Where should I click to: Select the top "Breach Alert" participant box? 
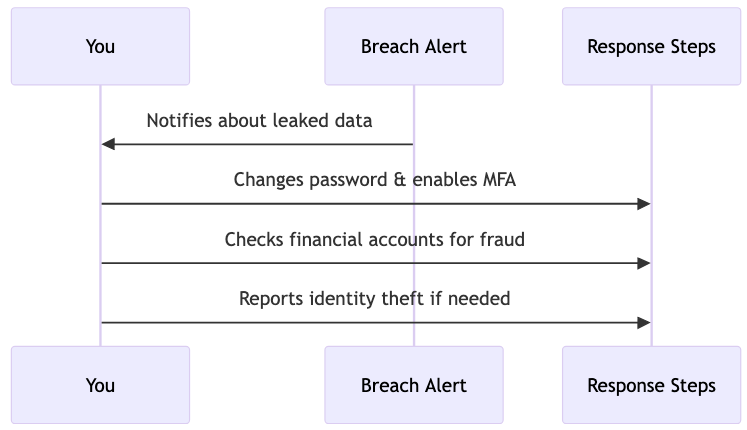413,46
